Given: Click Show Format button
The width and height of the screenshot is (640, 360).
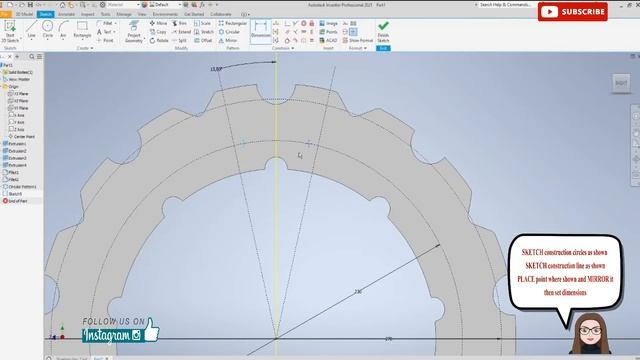Looking at the screenshot, I should [358, 40].
